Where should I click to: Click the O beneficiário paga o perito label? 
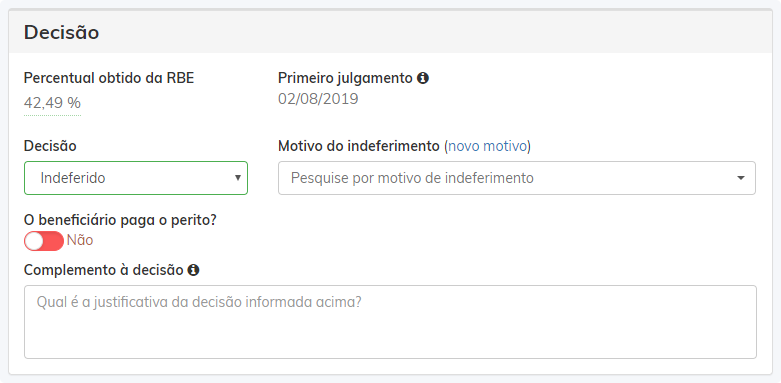[121, 221]
